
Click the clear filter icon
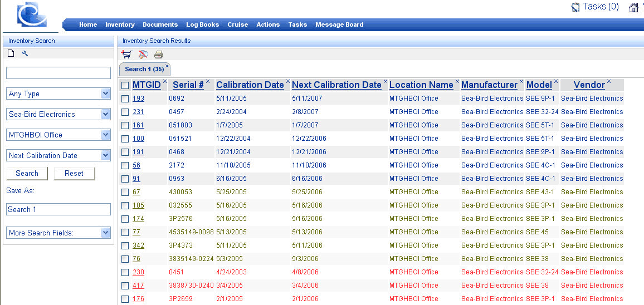point(143,54)
